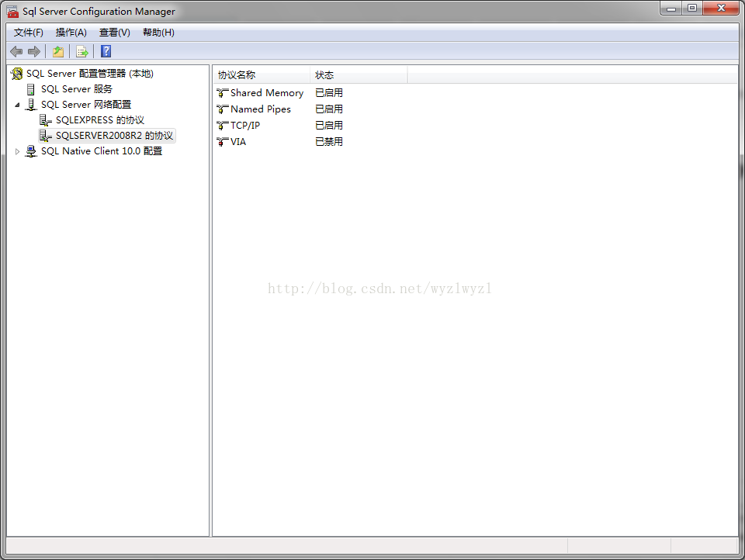The height and width of the screenshot is (560, 745).
Task: Click the Named Pipes protocol icon
Action: point(223,109)
